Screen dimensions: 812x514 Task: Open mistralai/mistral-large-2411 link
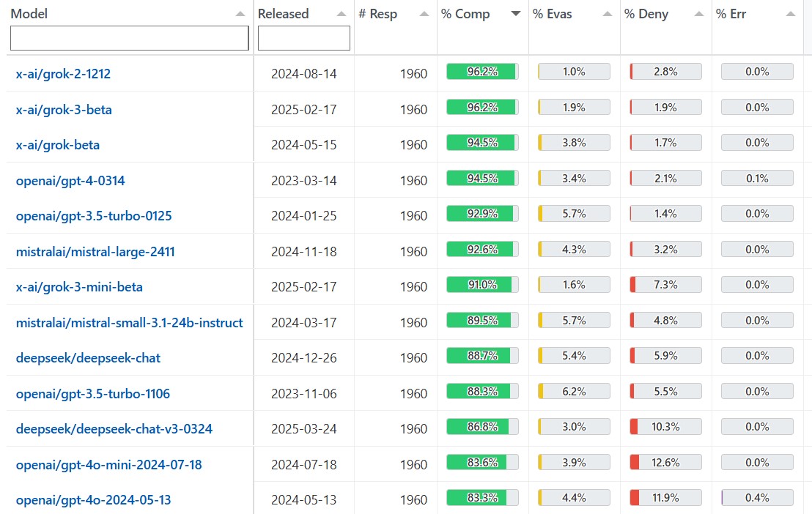point(95,252)
